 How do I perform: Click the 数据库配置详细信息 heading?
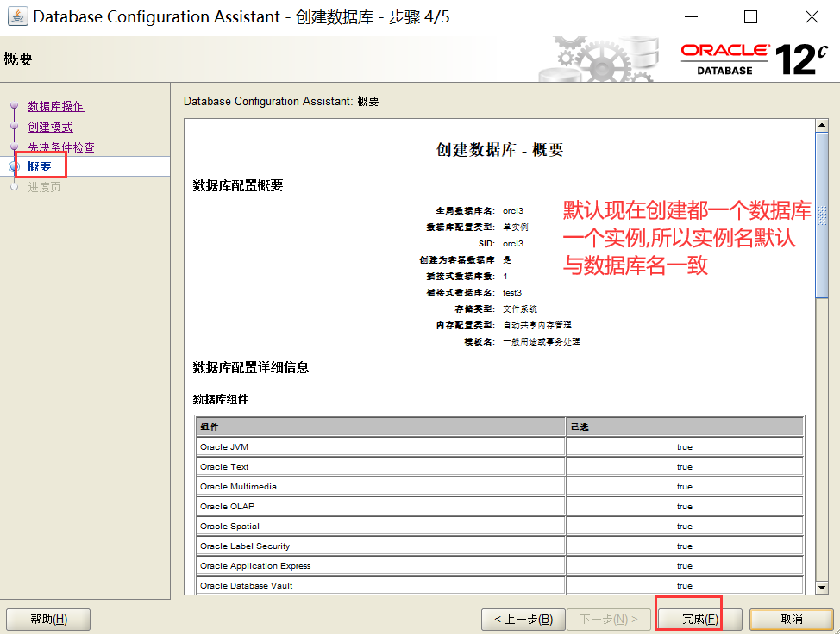click(x=251, y=367)
